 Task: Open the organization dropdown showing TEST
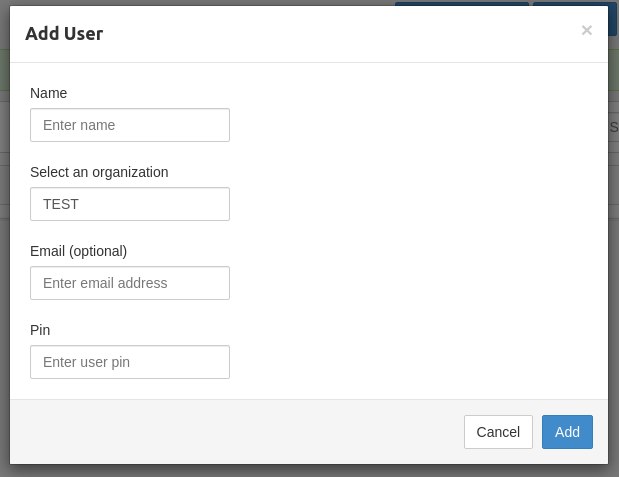coord(130,204)
